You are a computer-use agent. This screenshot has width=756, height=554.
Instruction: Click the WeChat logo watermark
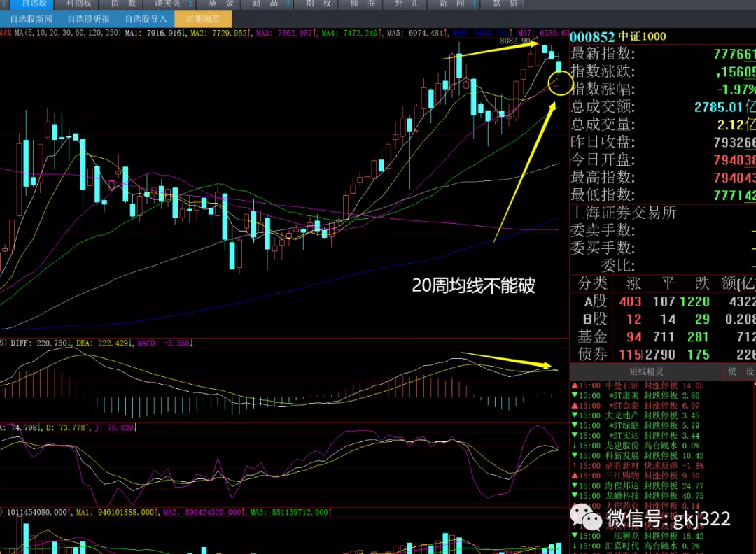587,518
